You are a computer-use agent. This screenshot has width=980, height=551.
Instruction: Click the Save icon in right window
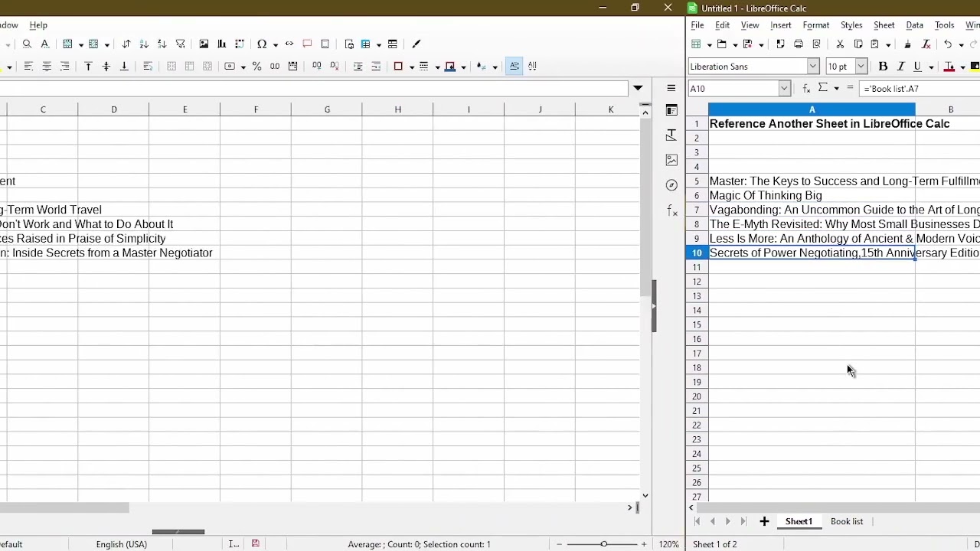(748, 44)
